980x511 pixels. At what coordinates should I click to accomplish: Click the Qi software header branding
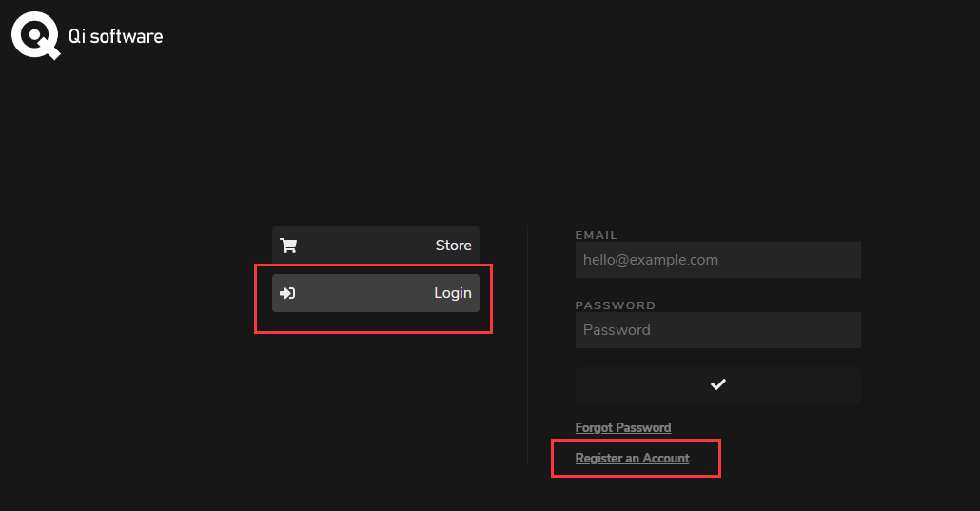click(88, 35)
